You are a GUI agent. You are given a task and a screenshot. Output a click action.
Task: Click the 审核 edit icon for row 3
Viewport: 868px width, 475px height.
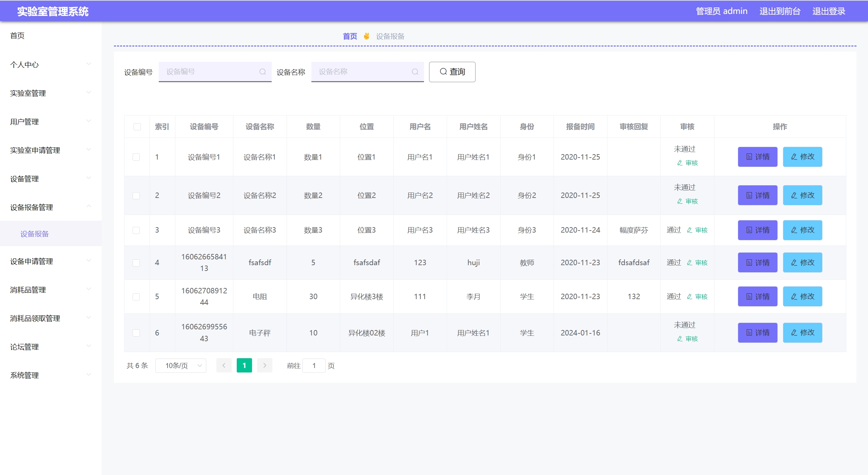[x=690, y=230]
